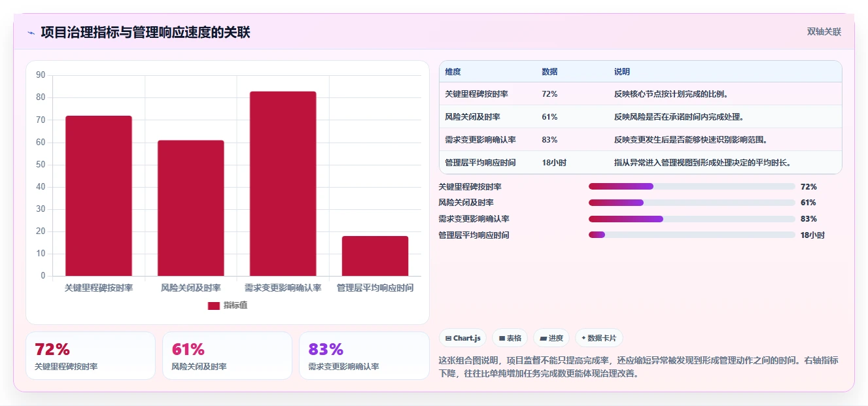Click x-axis label 风险关闭及时率
868x406 pixels.
pos(191,288)
